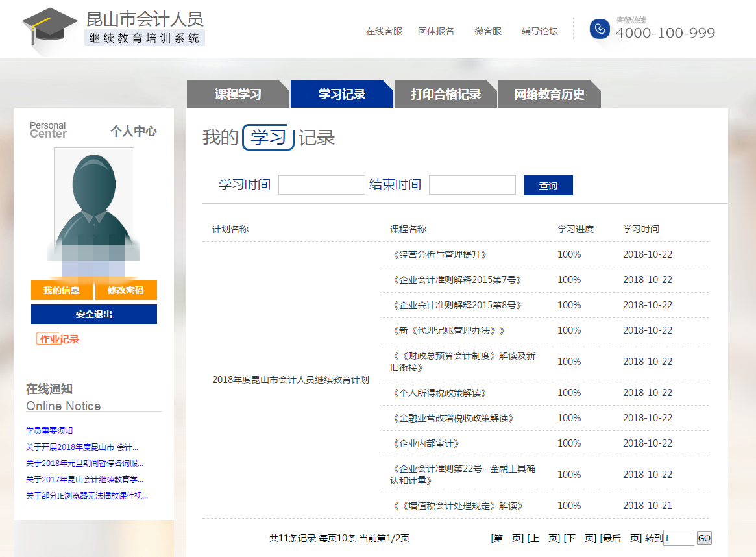
Task: Click the GO page jump button
Action: (704, 538)
